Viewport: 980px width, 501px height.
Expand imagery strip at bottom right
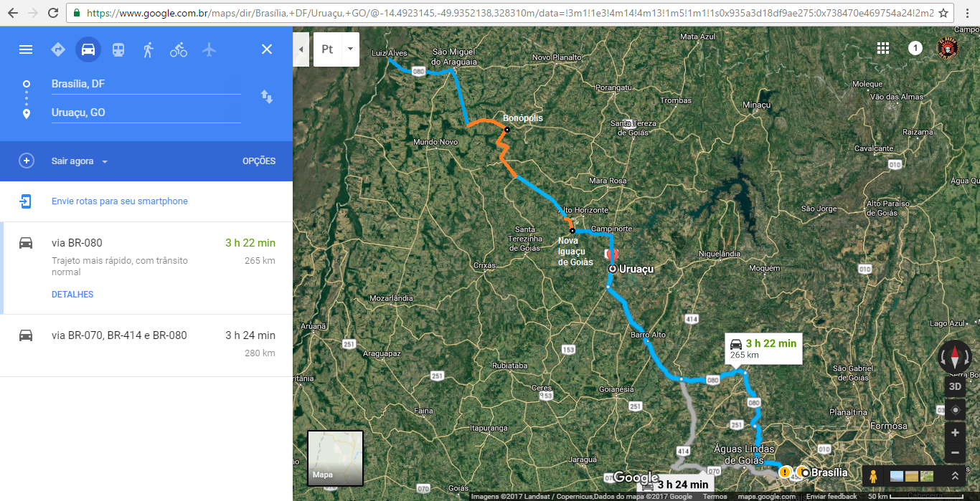955,476
